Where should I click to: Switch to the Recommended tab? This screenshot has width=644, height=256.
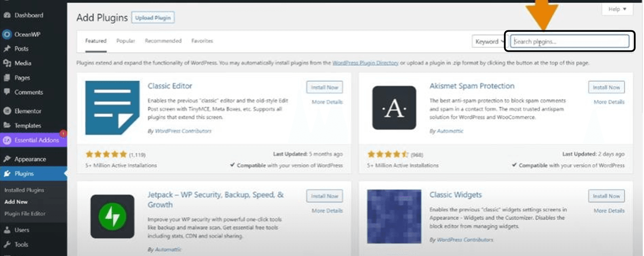pos(163,41)
